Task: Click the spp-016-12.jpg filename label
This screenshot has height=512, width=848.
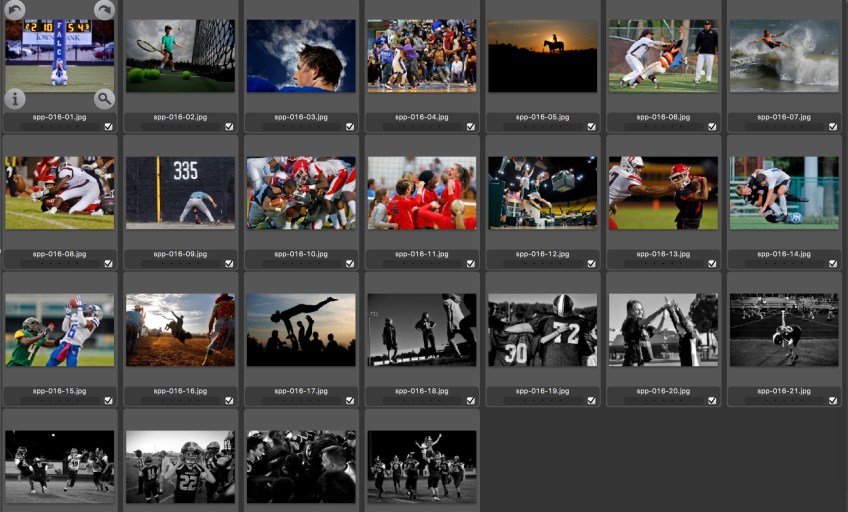Action: (544, 254)
